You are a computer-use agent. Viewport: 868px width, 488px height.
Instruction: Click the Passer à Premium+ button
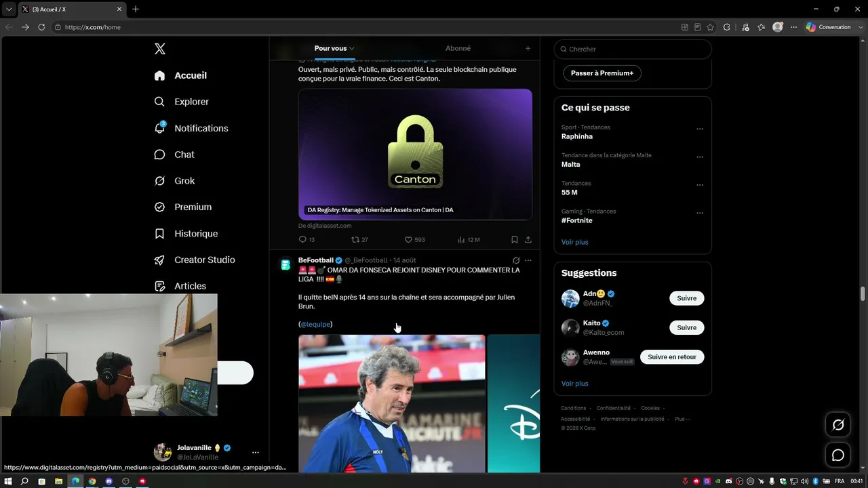[602, 73]
